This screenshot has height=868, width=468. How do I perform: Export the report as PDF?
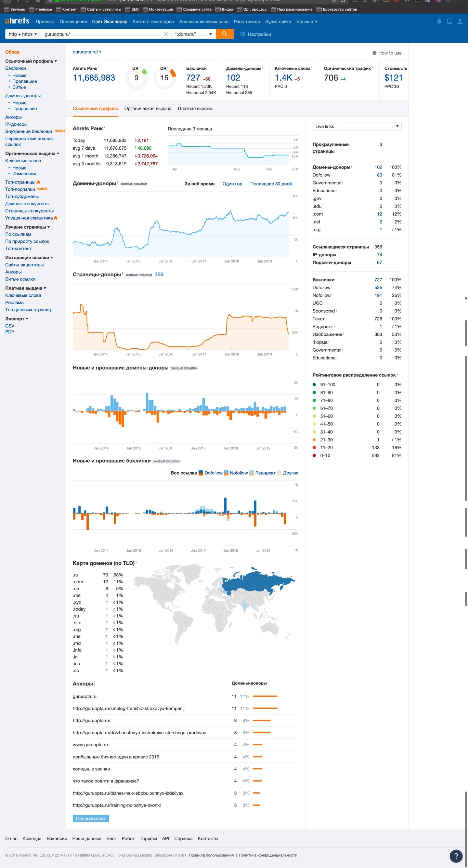point(9,332)
